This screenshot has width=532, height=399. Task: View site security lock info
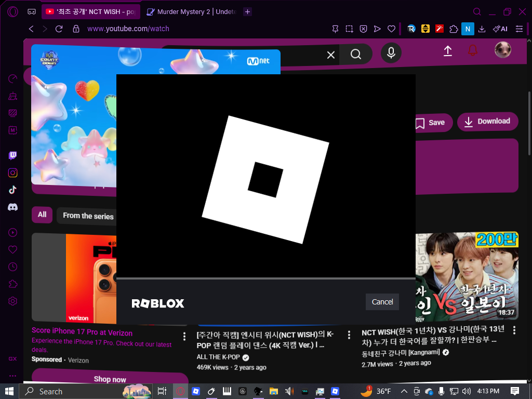(76, 29)
